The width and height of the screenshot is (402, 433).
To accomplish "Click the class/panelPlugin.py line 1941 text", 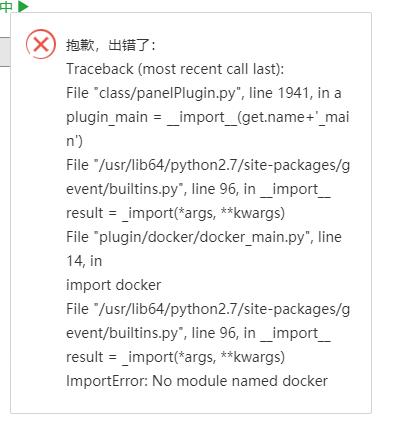I will [204, 93].
